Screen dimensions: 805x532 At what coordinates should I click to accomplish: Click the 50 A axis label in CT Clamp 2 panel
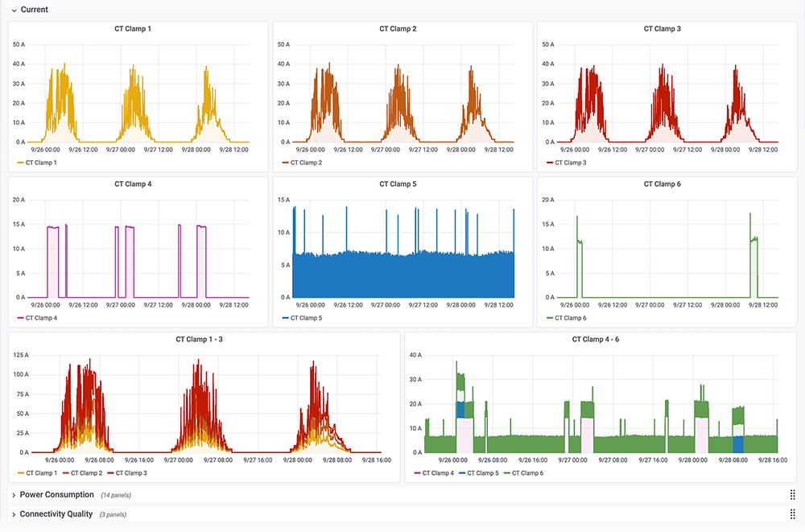283,45
